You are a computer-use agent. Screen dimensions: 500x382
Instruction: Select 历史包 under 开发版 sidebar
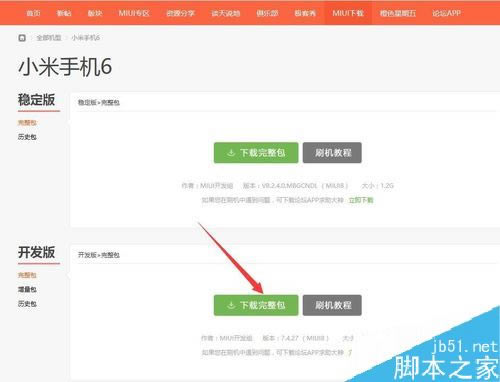tap(27, 304)
